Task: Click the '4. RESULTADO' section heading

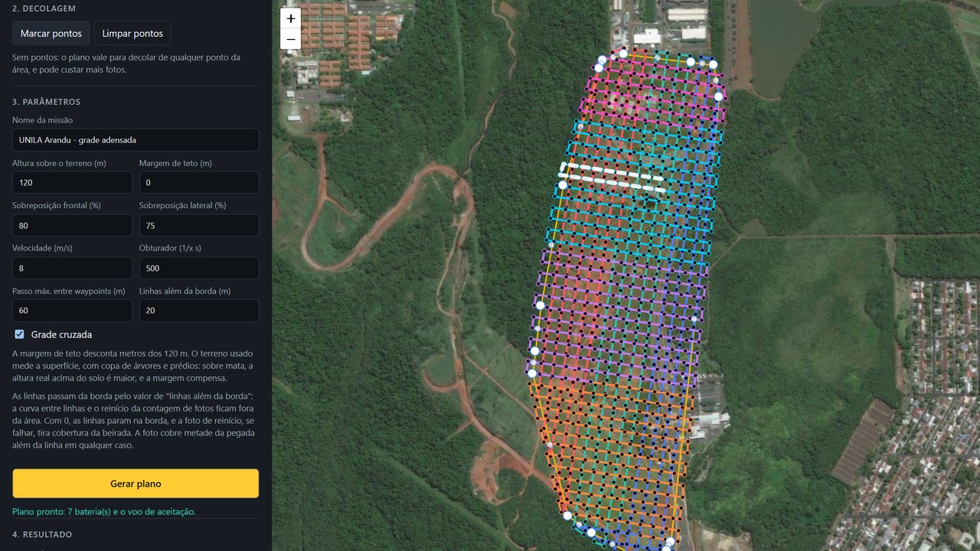Action: pos(42,534)
